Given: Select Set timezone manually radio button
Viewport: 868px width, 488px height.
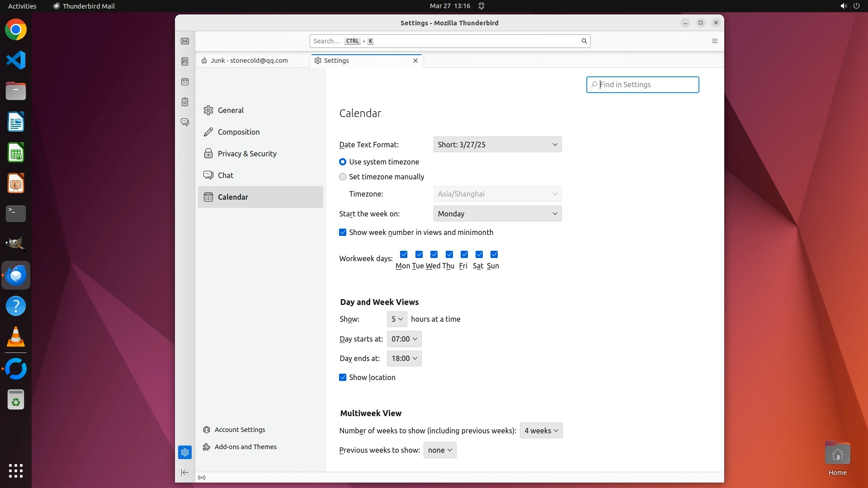Looking at the screenshot, I should pyautogui.click(x=343, y=177).
